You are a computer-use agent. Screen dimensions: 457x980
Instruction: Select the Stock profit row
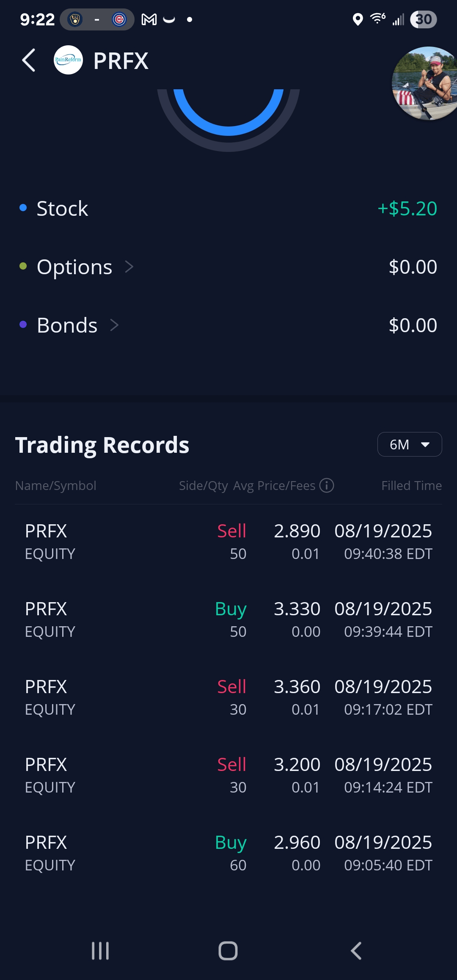point(228,209)
